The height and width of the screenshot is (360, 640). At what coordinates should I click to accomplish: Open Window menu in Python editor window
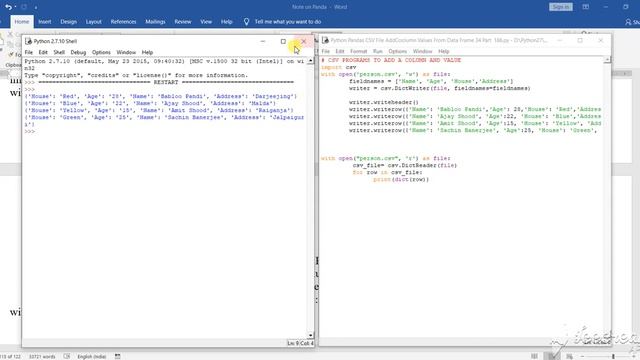click(422, 51)
